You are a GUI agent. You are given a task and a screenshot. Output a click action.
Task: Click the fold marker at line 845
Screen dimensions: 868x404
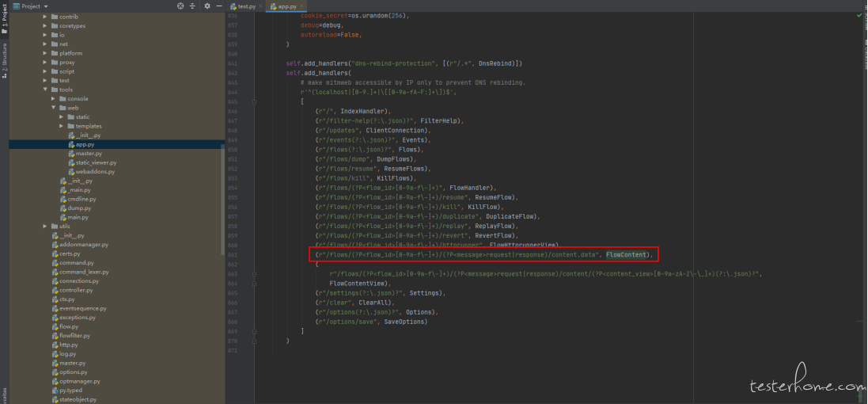click(254, 102)
